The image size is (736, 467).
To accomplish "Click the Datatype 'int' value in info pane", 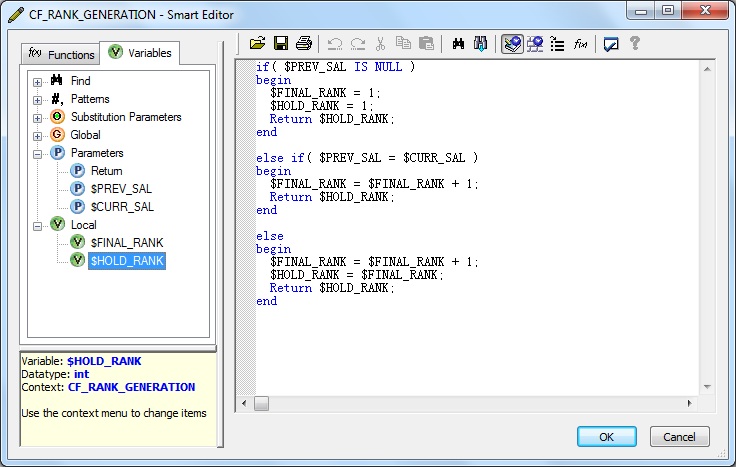I will [81, 374].
